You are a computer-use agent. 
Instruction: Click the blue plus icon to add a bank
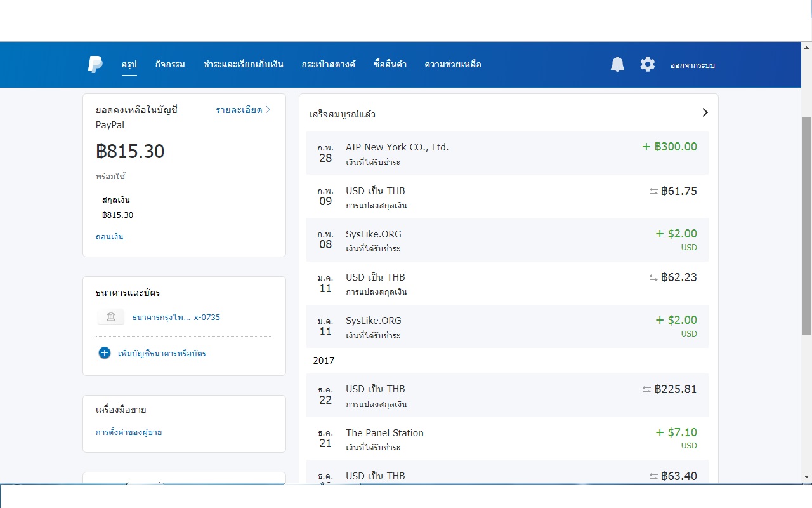point(105,353)
